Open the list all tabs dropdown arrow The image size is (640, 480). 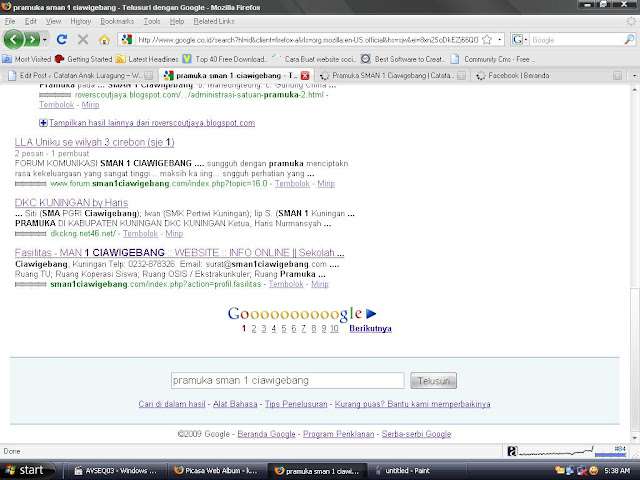tap(634, 76)
